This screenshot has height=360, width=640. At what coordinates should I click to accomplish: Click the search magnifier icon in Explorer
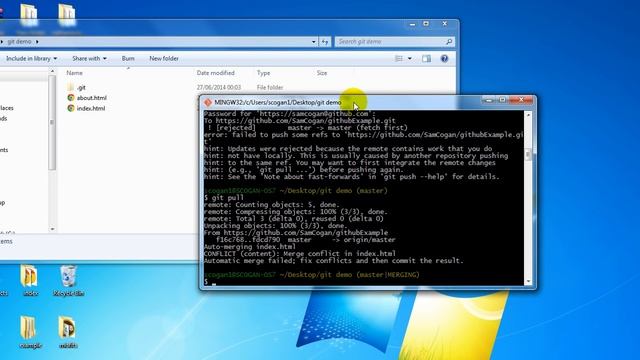[x=449, y=42]
